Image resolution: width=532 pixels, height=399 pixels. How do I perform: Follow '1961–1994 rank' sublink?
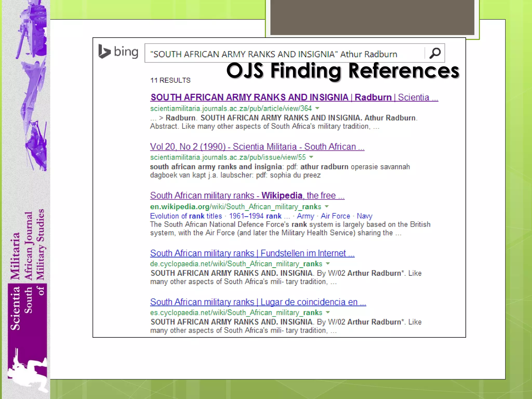point(255,216)
